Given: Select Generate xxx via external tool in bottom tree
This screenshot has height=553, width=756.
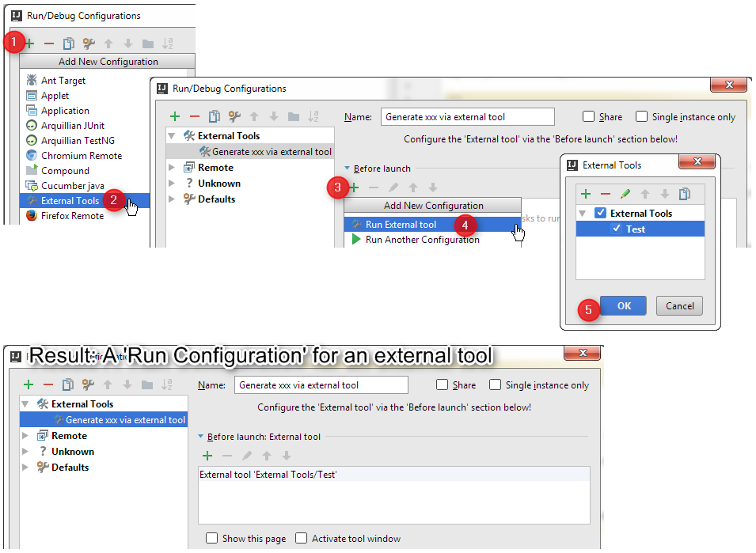Looking at the screenshot, I should click(x=104, y=419).
